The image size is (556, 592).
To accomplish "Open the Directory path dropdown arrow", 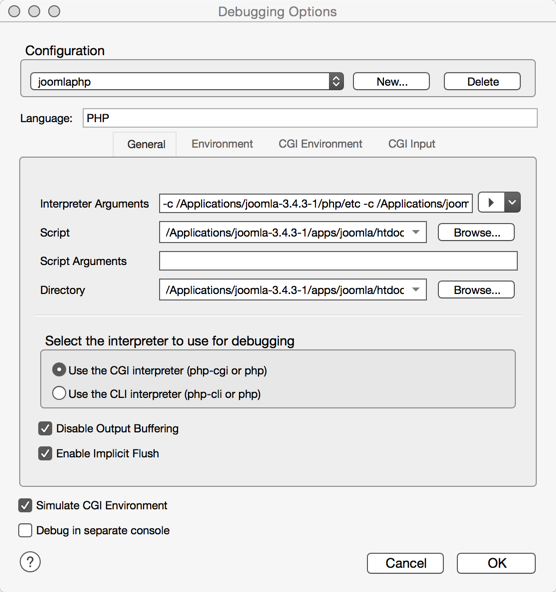I will pyautogui.click(x=416, y=290).
